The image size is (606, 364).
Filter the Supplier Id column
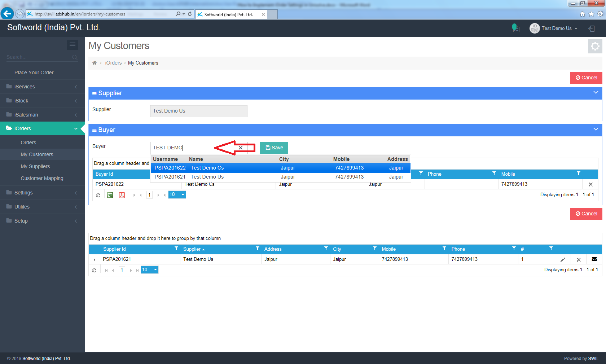(x=176, y=249)
